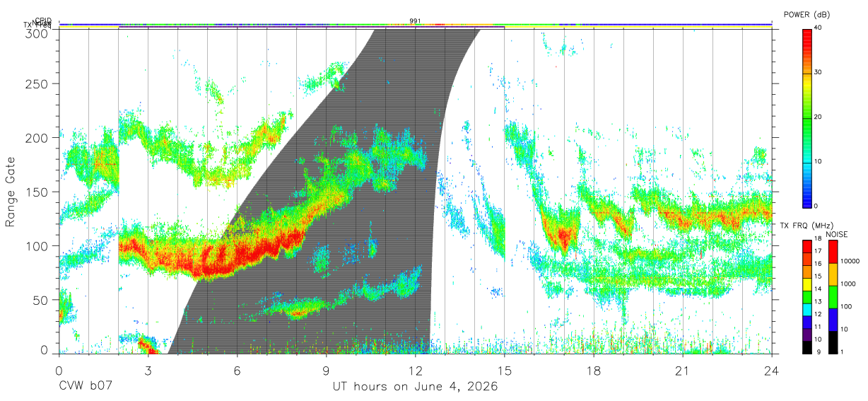Click the POWER scale label 30
The image size is (868, 401).
click(x=816, y=72)
